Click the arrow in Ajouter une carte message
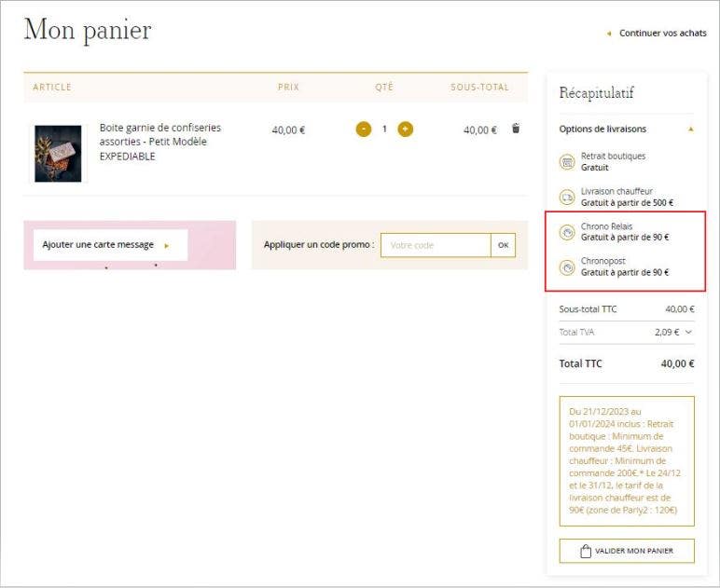The width and height of the screenshot is (720, 588). [x=167, y=246]
